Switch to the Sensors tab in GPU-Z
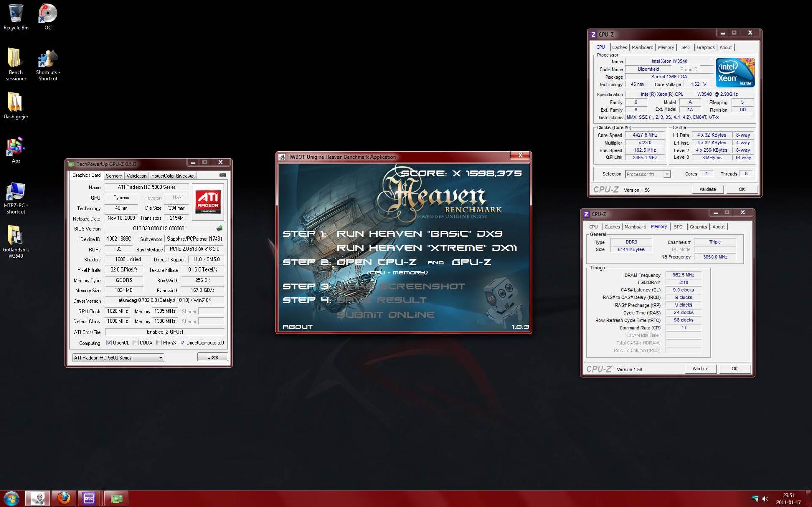Image resolution: width=812 pixels, height=507 pixels. pos(114,176)
